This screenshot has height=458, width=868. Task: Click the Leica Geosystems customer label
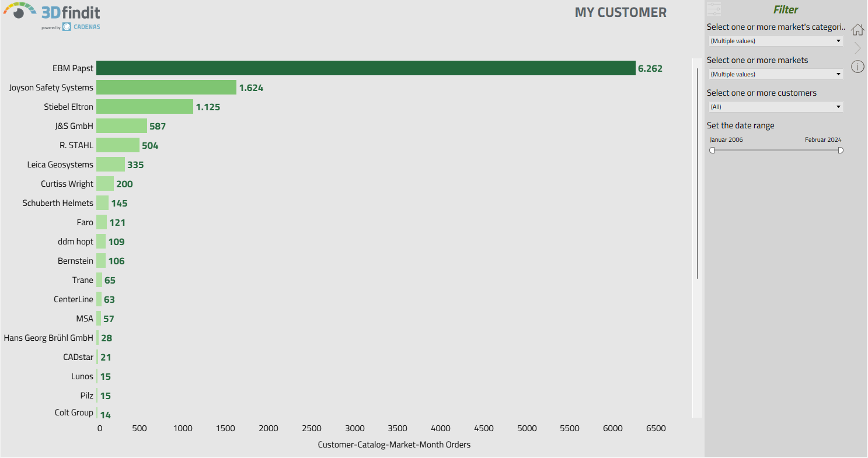coord(60,165)
